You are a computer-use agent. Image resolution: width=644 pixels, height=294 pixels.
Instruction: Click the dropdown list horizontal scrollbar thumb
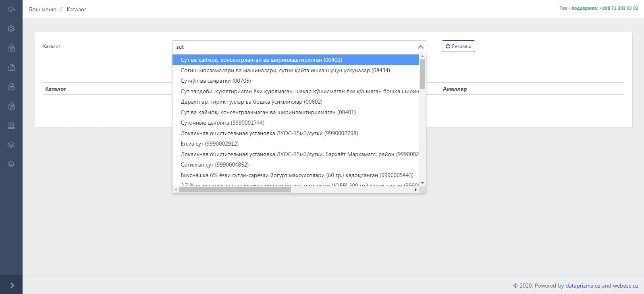click(x=235, y=190)
